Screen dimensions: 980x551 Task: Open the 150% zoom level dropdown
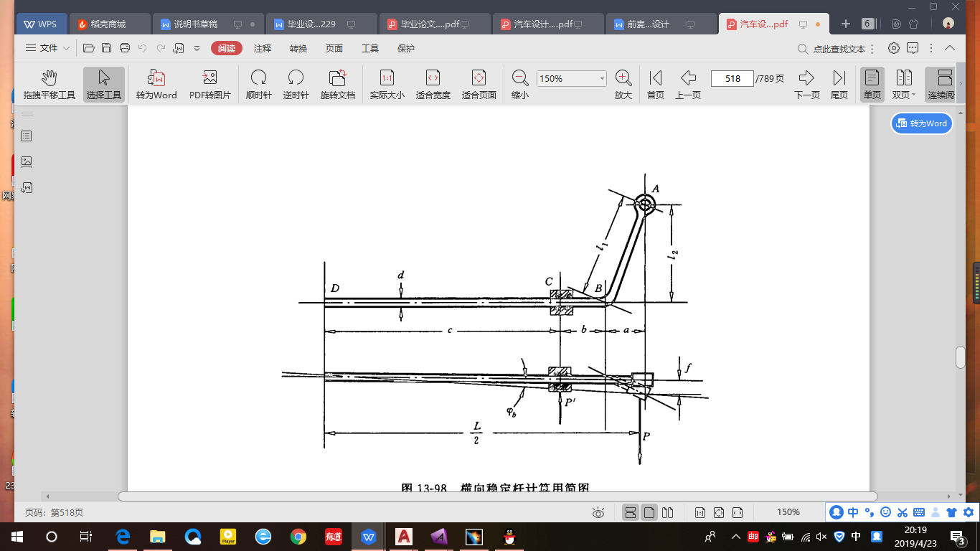tap(602, 79)
